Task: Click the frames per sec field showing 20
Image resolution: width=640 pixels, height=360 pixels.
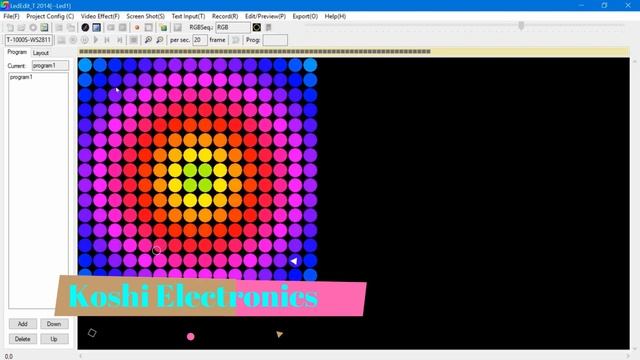Action: point(200,40)
